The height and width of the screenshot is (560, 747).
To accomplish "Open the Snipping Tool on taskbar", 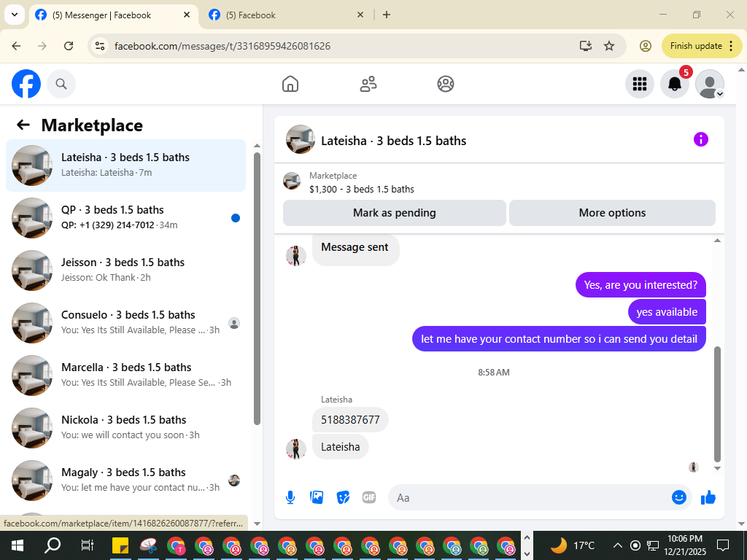I will click(x=148, y=545).
